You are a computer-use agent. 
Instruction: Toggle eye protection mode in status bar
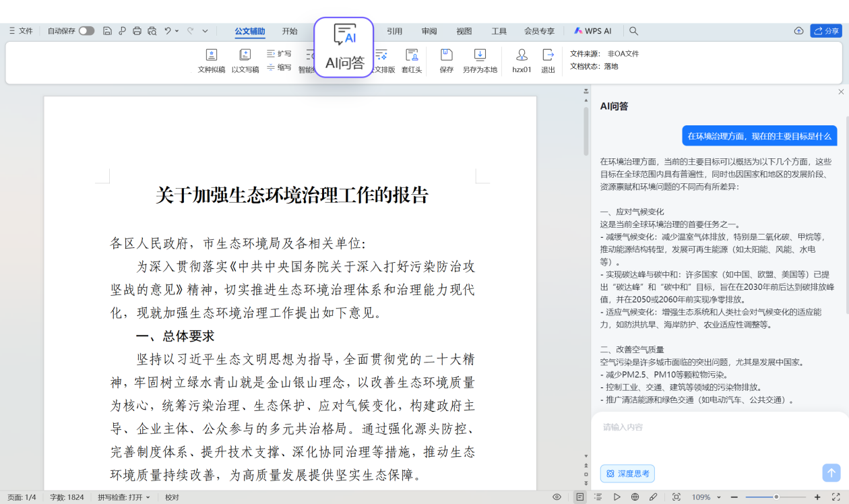(557, 497)
